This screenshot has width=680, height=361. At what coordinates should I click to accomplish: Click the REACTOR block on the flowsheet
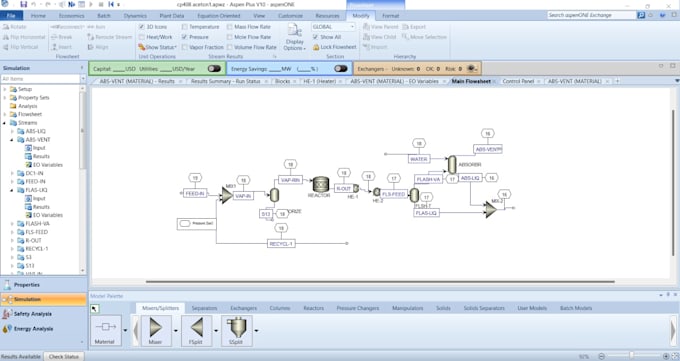click(320, 184)
